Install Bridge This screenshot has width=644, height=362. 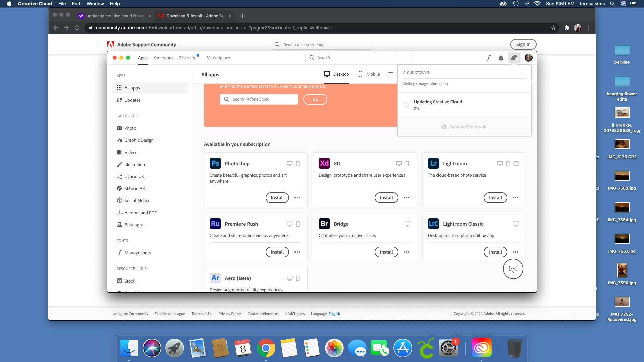(x=386, y=252)
